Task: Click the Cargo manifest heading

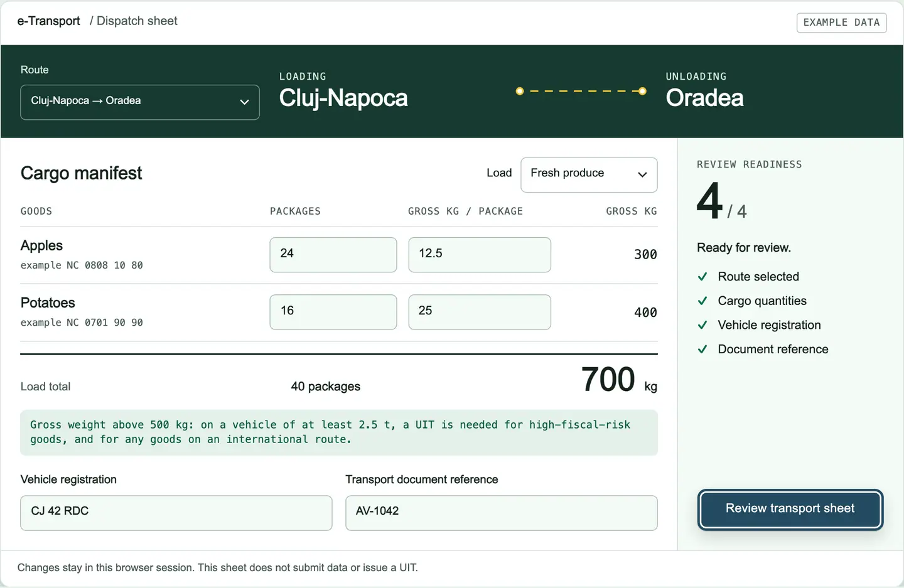Action: coord(82,173)
